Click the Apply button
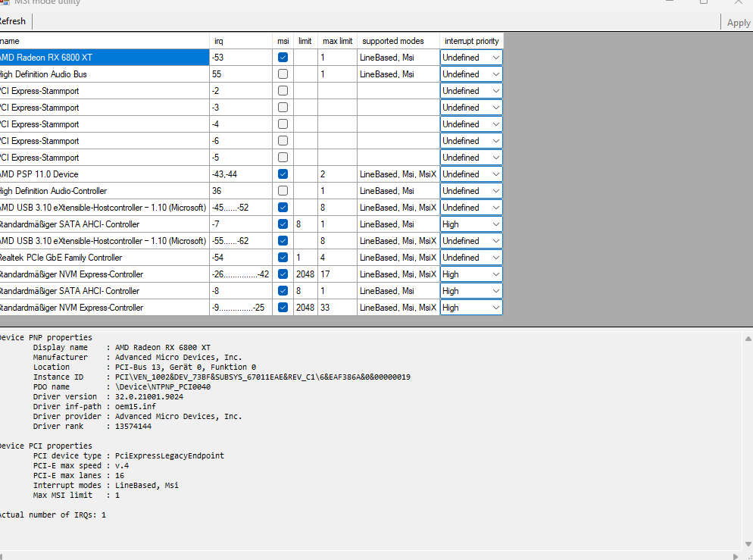 (x=738, y=23)
